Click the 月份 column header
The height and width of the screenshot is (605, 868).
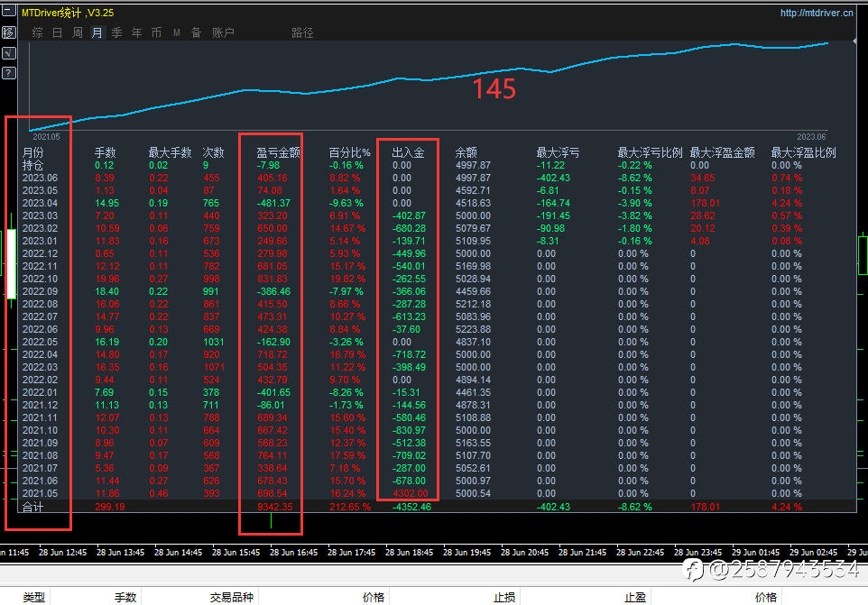click(x=33, y=152)
